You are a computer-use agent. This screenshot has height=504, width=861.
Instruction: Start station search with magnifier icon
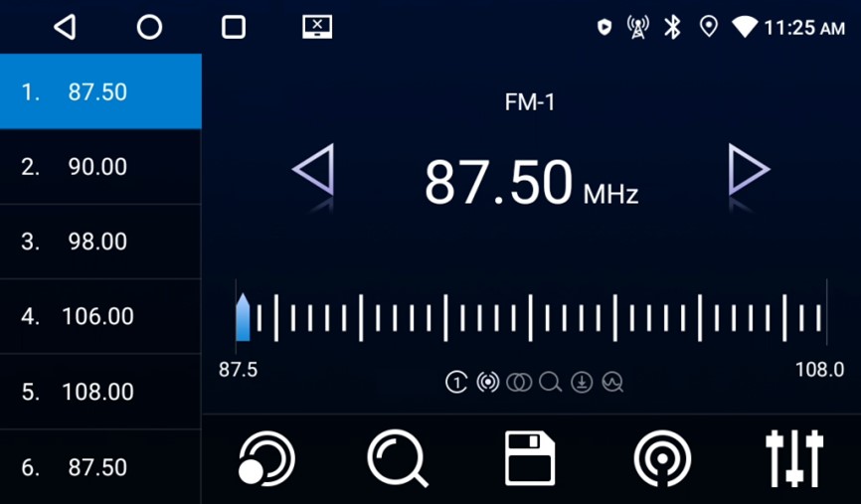(397, 459)
